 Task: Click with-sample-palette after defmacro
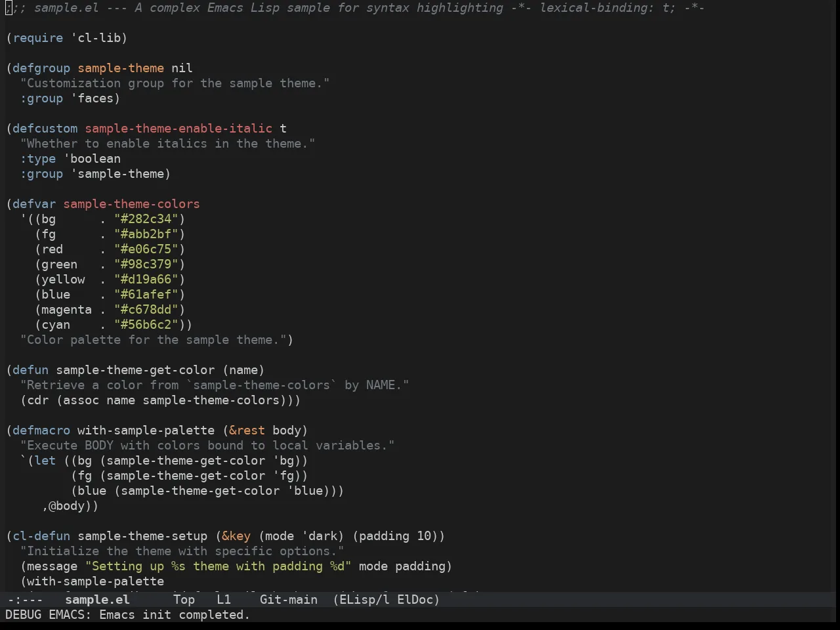coord(146,430)
